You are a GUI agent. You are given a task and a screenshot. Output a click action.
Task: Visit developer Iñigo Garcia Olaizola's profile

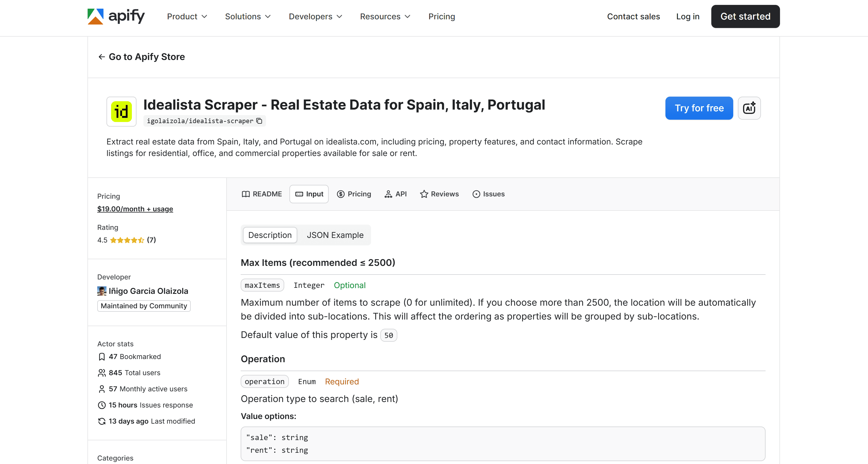click(149, 291)
